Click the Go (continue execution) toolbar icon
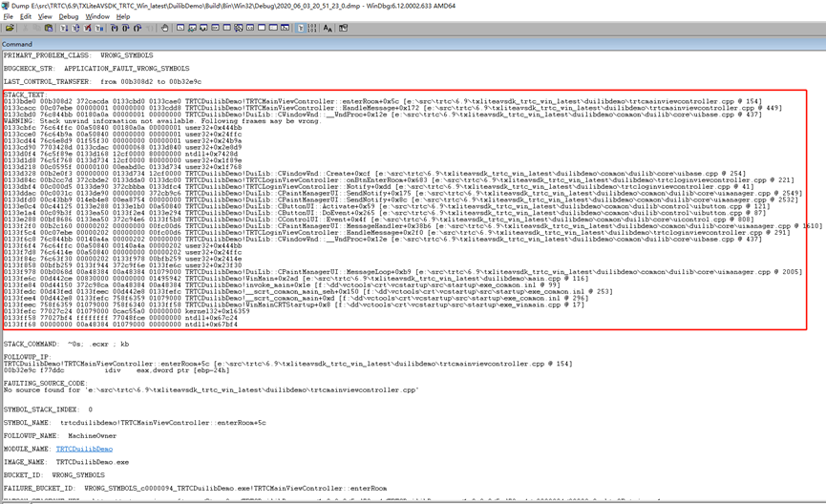This screenshot has width=826, height=504. (64, 28)
